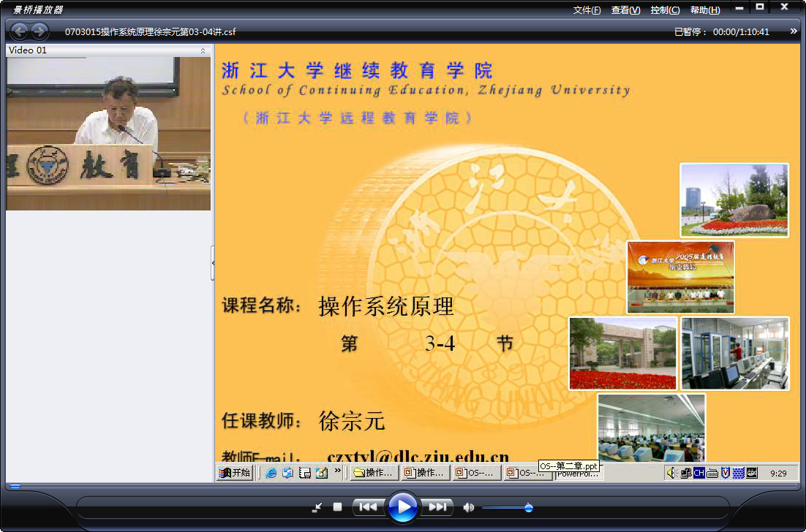Open the 查看(V) menu
806x532 pixels.
625,10
